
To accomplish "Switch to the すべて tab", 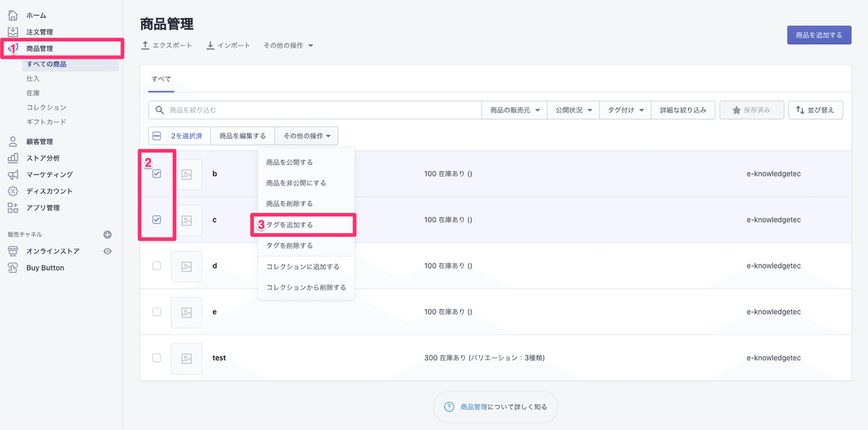I will coord(161,79).
